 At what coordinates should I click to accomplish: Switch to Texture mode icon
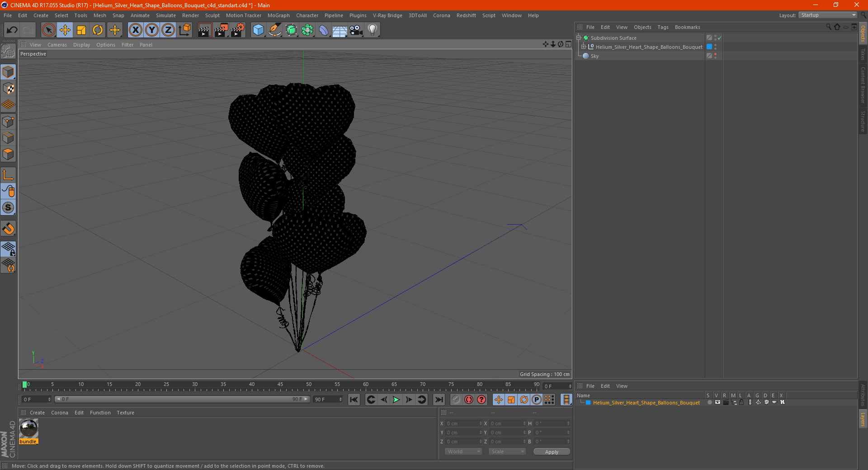tap(8, 89)
